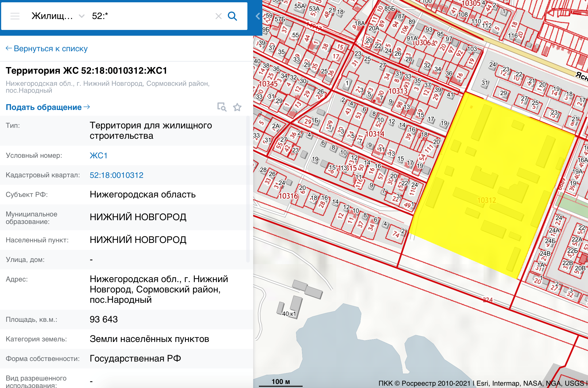Click the 10314 quarter label on the map
Image resolution: width=588 pixels, height=388 pixels.
375,134
